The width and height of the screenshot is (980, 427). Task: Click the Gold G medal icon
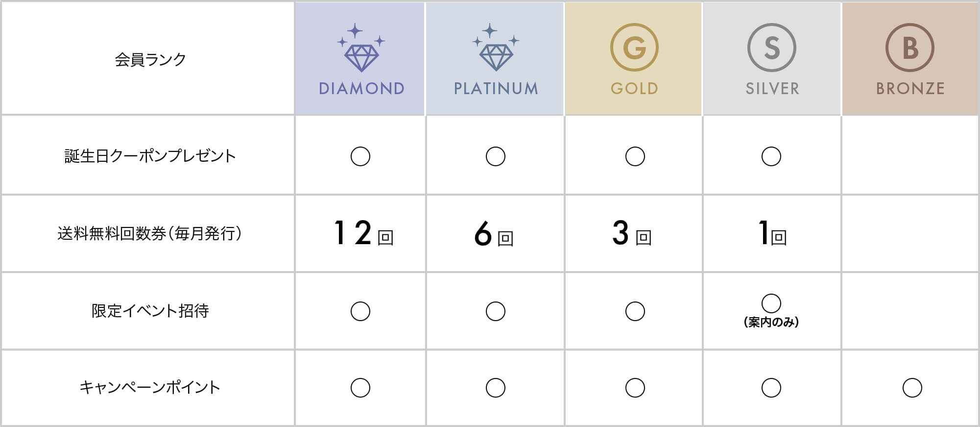[634, 48]
